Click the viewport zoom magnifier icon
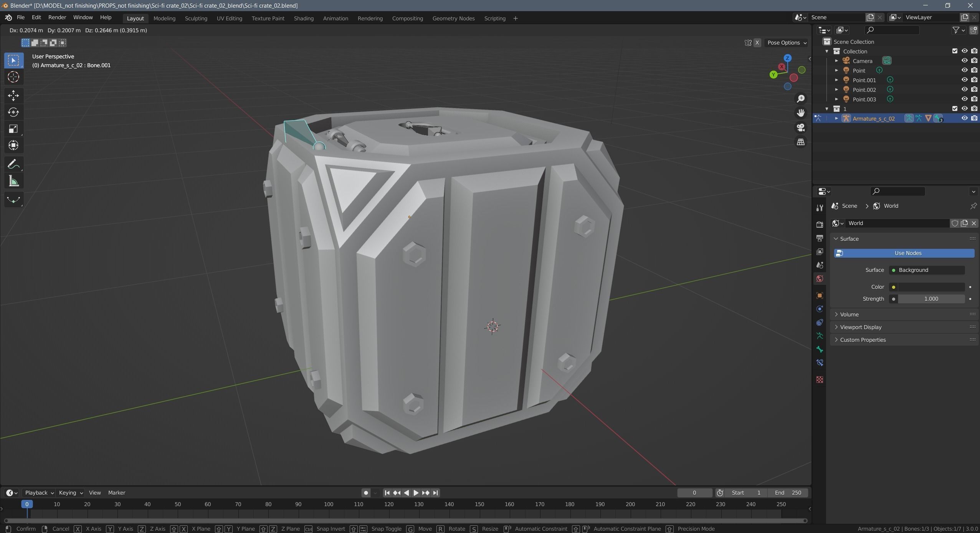This screenshot has height=533, width=980. (x=801, y=99)
